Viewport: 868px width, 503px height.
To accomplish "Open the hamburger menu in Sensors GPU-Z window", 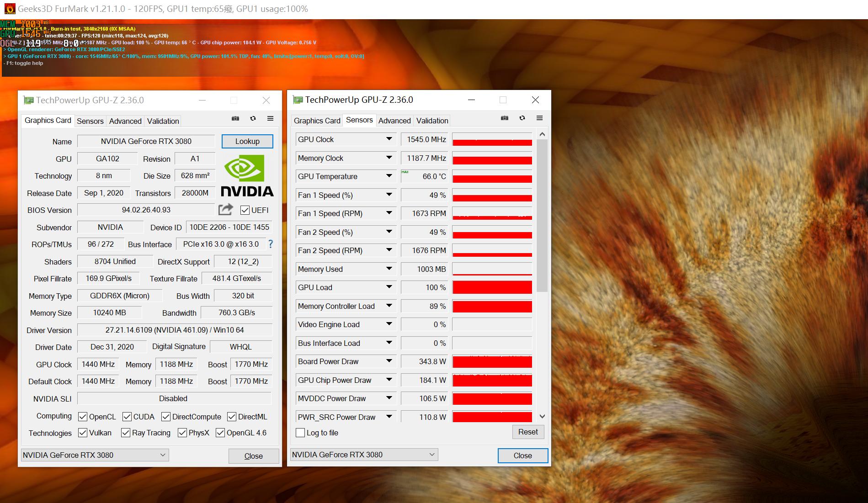I will click(x=539, y=118).
